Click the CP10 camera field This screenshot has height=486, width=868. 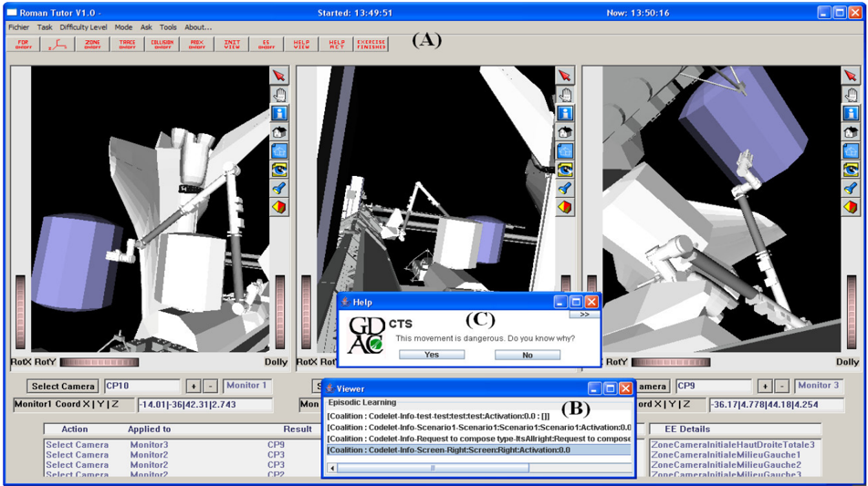tap(142, 386)
